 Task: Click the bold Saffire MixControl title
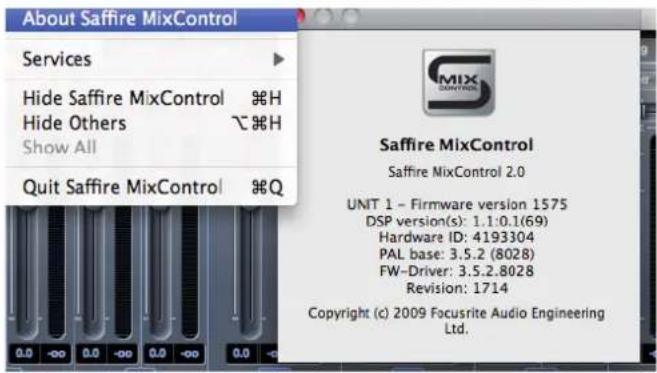456,145
